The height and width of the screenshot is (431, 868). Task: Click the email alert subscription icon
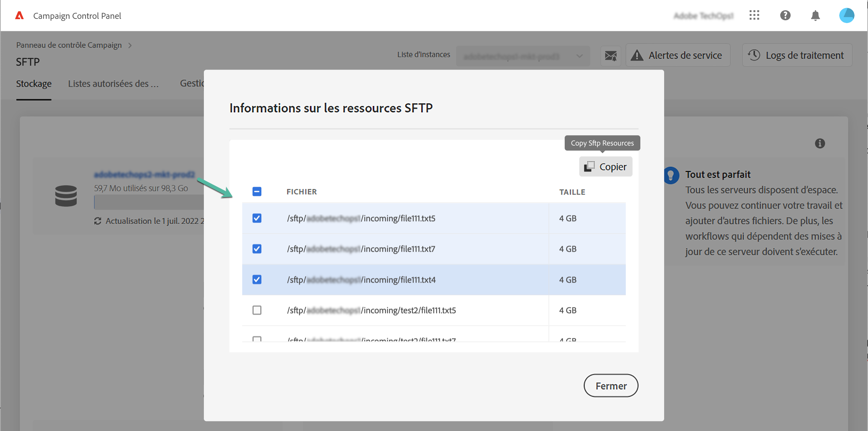[x=611, y=56]
